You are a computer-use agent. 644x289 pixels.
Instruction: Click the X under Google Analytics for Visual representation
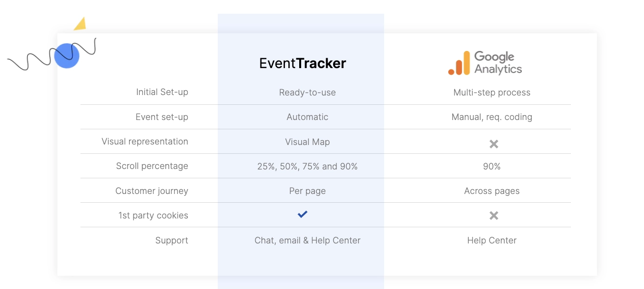pos(492,144)
